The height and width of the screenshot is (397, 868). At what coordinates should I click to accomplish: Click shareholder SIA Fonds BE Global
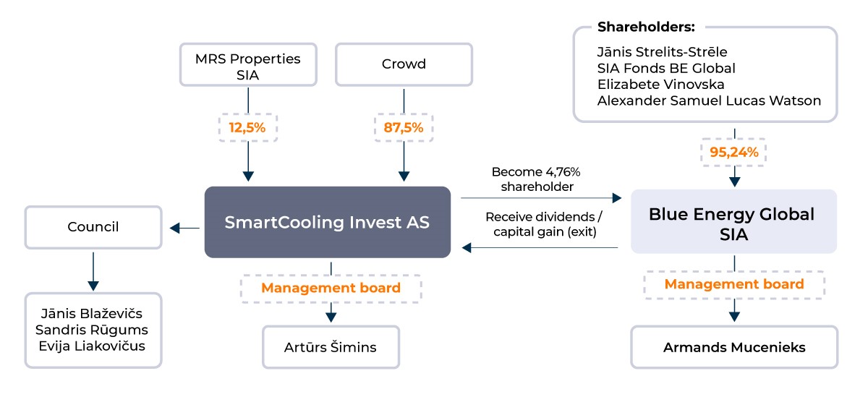(666, 69)
